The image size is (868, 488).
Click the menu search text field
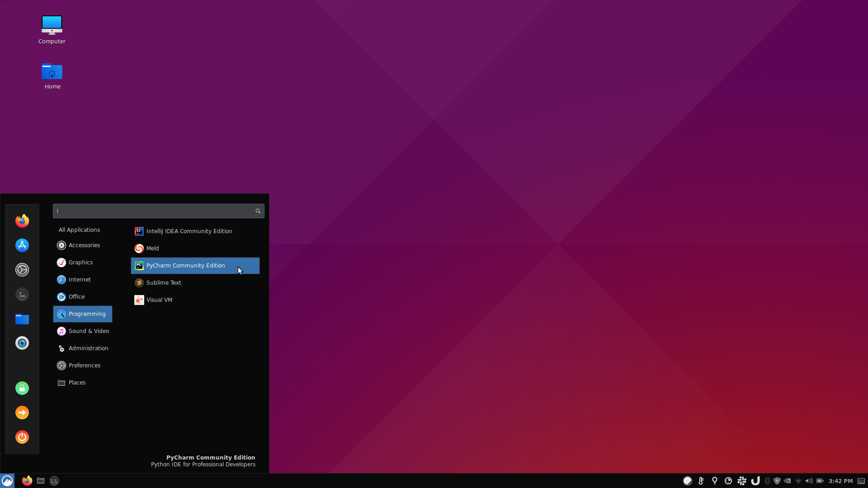[158, 211]
